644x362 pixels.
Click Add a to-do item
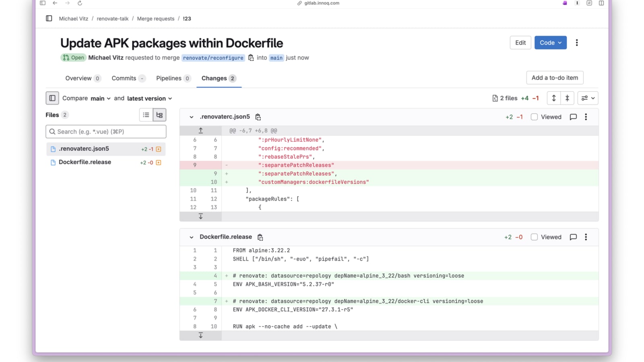point(555,78)
